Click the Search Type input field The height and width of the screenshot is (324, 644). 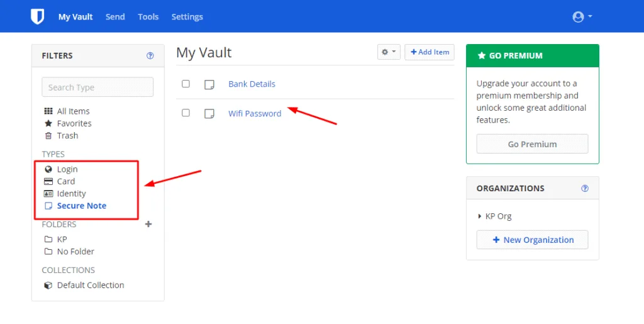click(97, 87)
